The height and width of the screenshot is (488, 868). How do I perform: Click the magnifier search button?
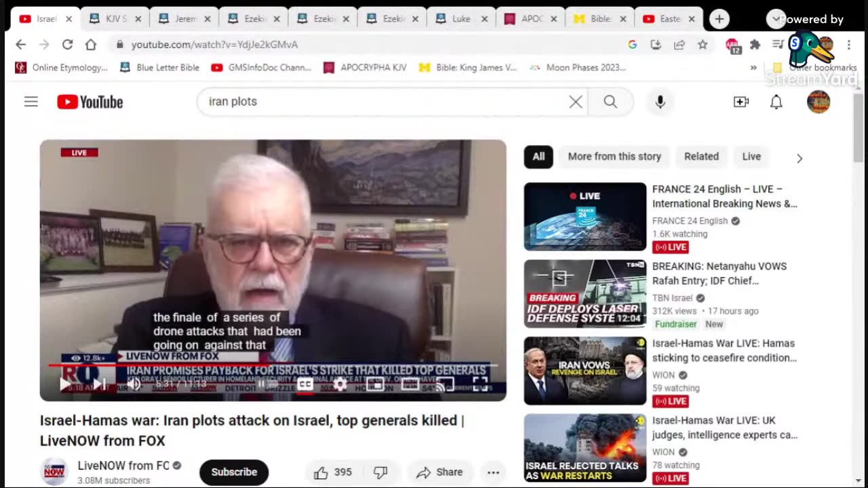click(610, 102)
